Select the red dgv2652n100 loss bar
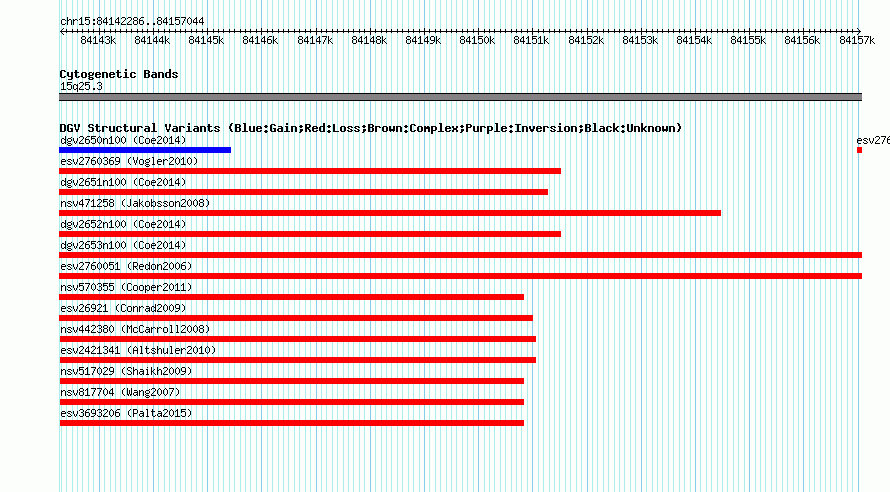Screen dimensions: 890x492 pos(310,234)
